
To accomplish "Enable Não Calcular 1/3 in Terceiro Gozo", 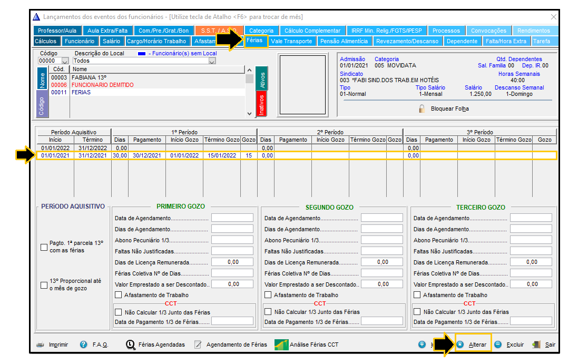I will (417, 311).
